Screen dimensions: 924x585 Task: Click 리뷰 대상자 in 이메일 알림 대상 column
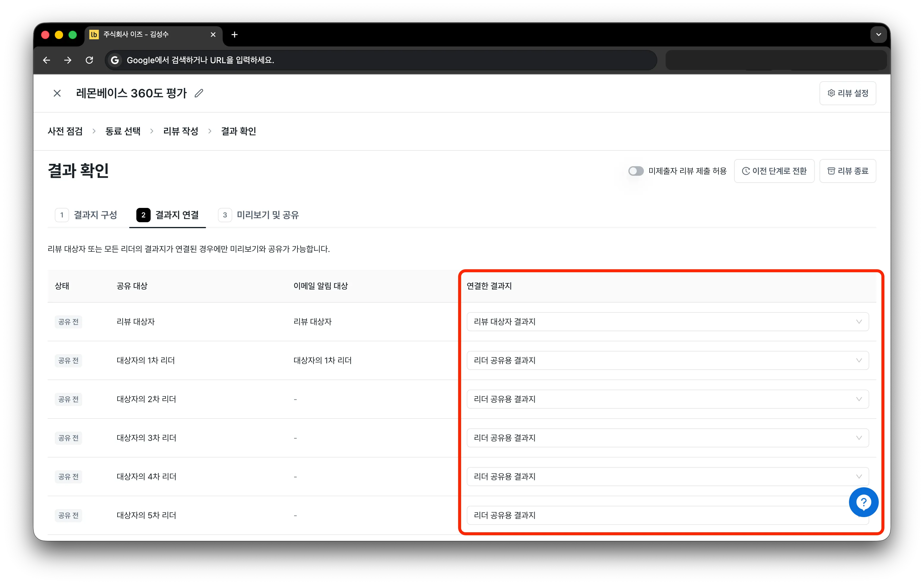point(312,322)
